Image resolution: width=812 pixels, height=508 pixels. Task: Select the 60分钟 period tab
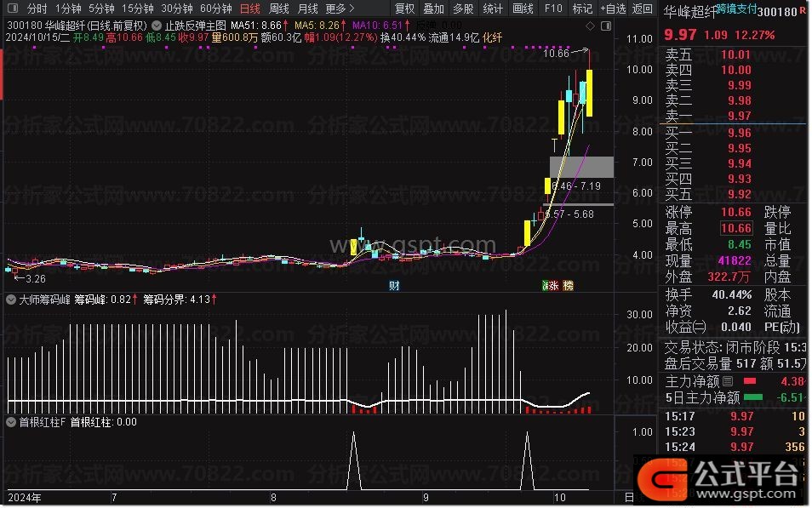(216, 9)
